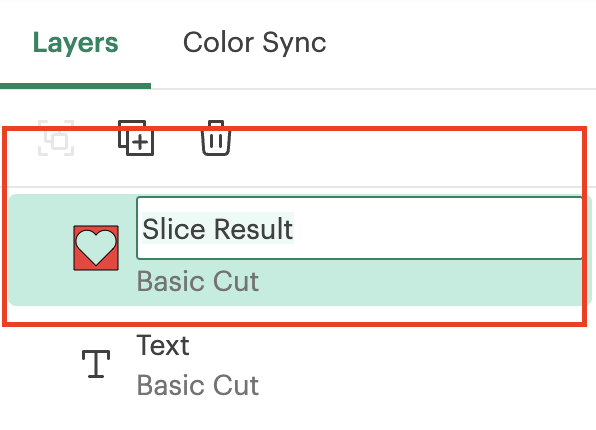The height and width of the screenshot is (430, 596).
Task: Click Basic Cut under Slice Result
Action: click(198, 281)
